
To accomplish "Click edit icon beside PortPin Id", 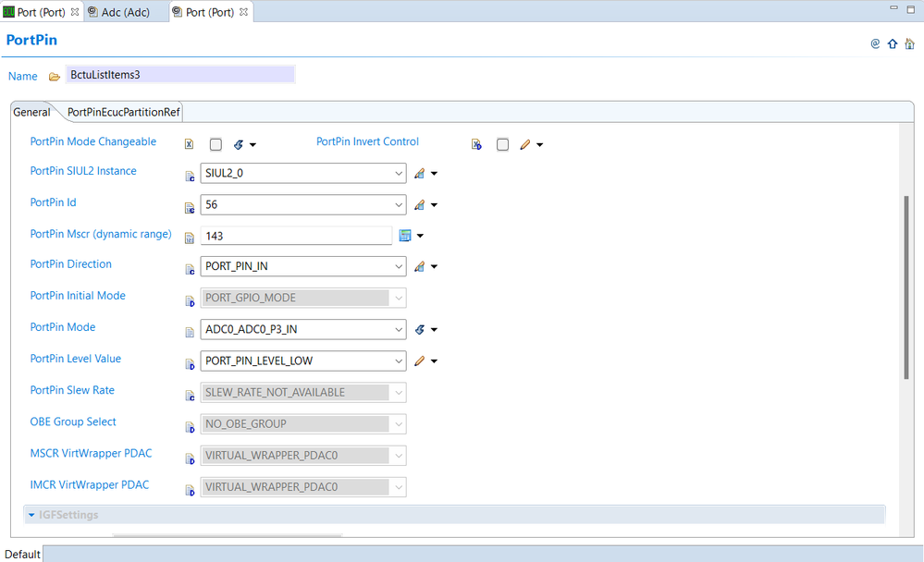I will [420, 205].
